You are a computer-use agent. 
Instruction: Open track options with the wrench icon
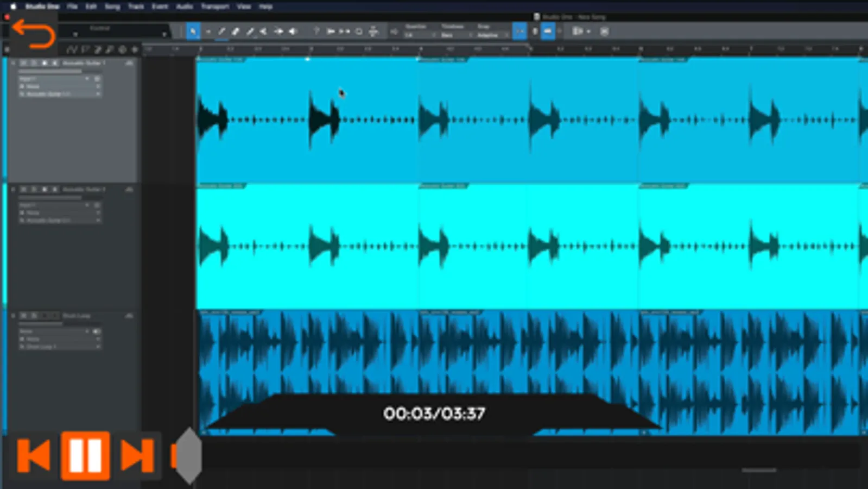[111, 49]
